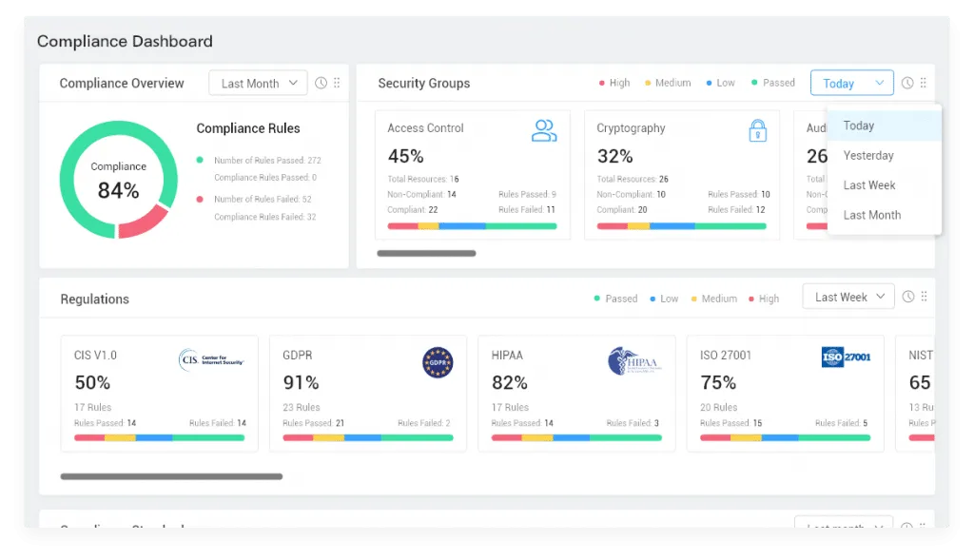This screenshot has width=974, height=560.
Task: Click the ISO 27001 severity color bar
Action: click(785, 437)
